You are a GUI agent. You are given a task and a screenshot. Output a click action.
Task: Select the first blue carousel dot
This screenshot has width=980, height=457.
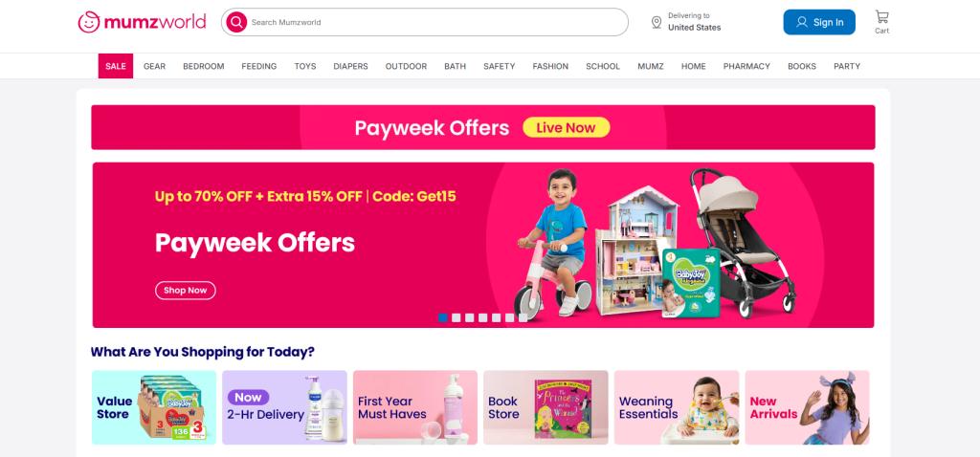click(x=443, y=317)
